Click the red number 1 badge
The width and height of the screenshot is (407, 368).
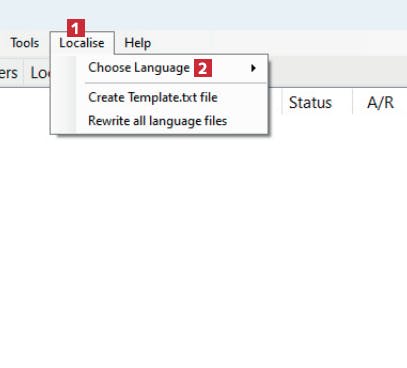point(76,28)
